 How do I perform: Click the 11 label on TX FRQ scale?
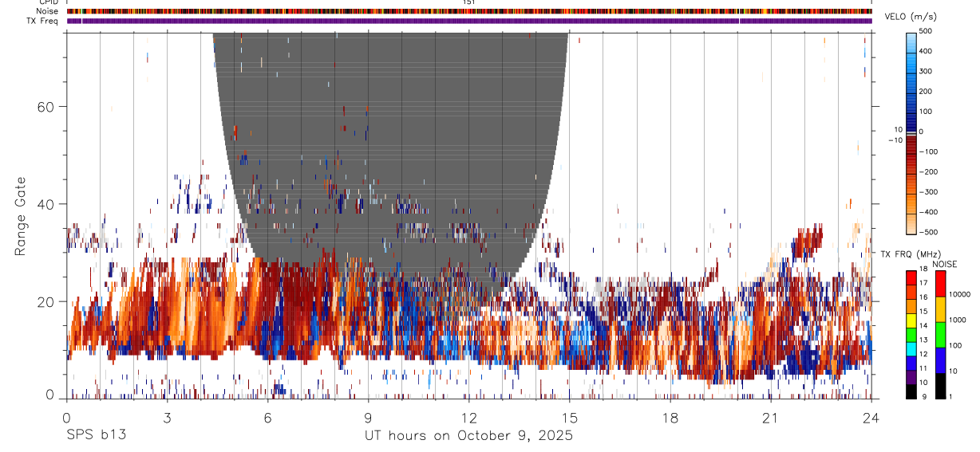(923, 368)
